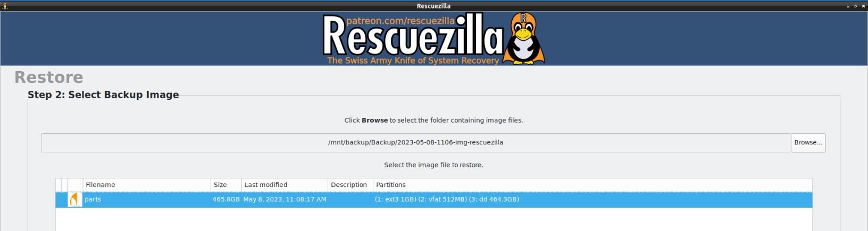This screenshot has height=231, width=868.
Task: Sort the image list by Size column
Action: pyautogui.click(x=226, y=185)
